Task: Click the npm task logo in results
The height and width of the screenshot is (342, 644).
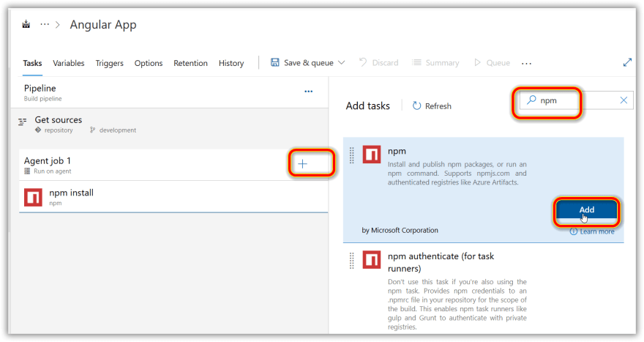Action: click(x=372, y=155)
